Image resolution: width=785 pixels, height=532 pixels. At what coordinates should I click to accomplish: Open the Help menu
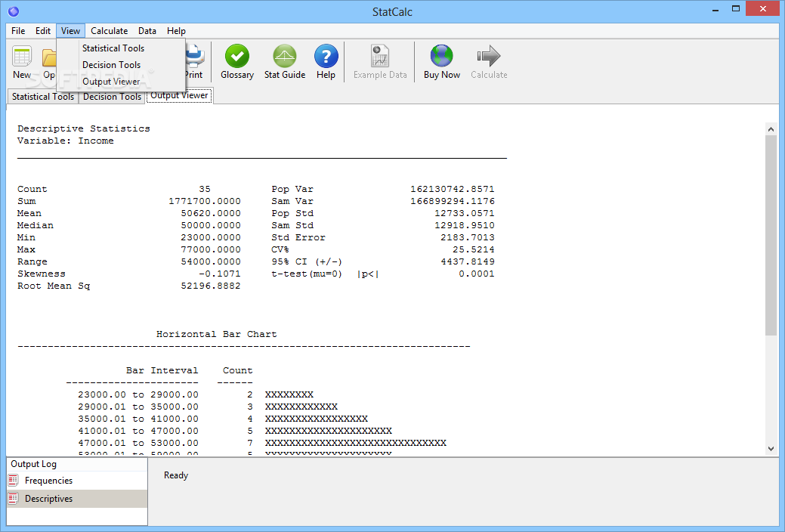point(176,30)
